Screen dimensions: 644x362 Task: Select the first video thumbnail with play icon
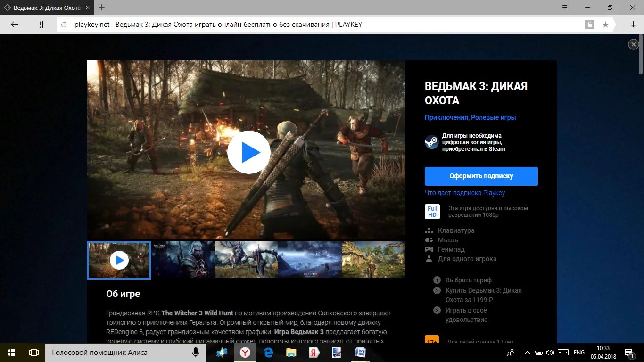point(119,260)
